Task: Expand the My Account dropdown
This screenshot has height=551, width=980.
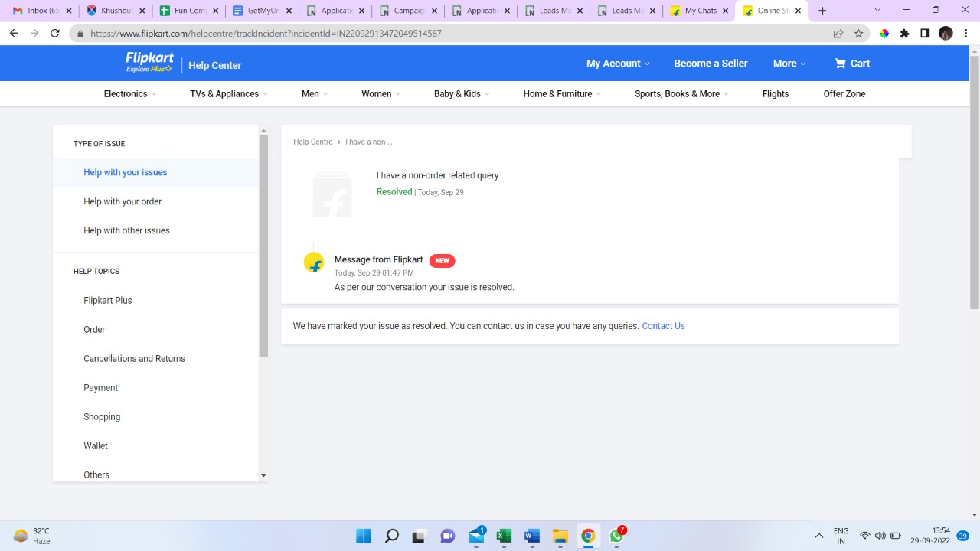Action: point(617,64)
